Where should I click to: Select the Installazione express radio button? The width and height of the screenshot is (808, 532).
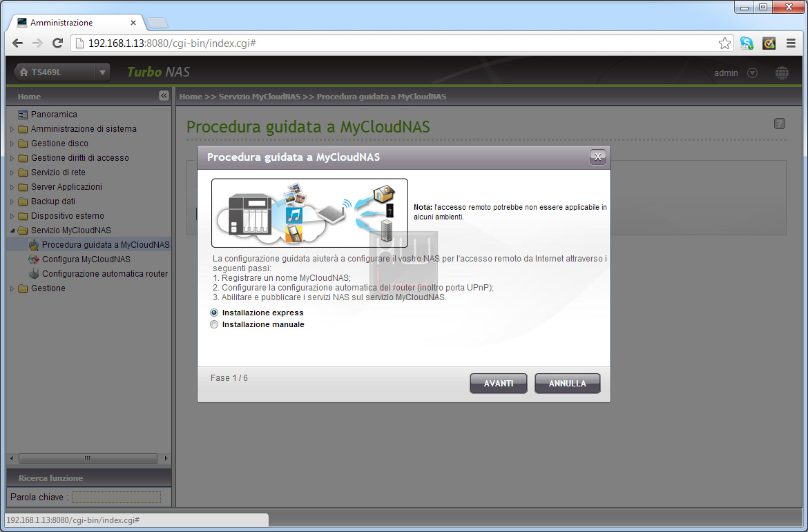(214, 313)
